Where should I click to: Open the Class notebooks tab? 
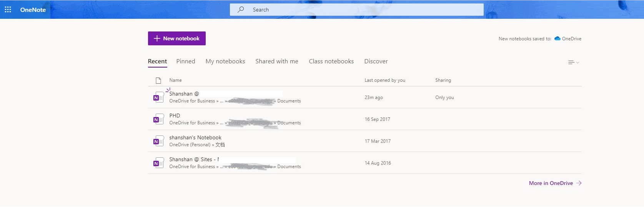331,61
